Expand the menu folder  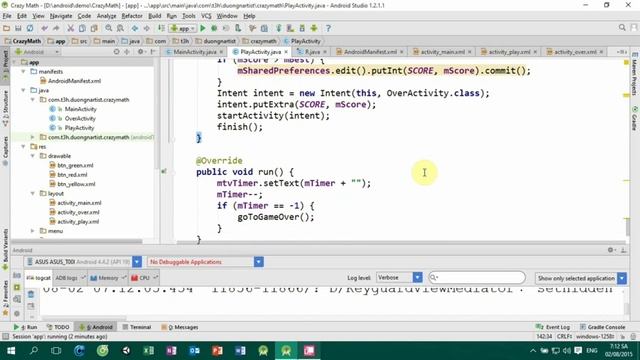[x=33, y=231]
